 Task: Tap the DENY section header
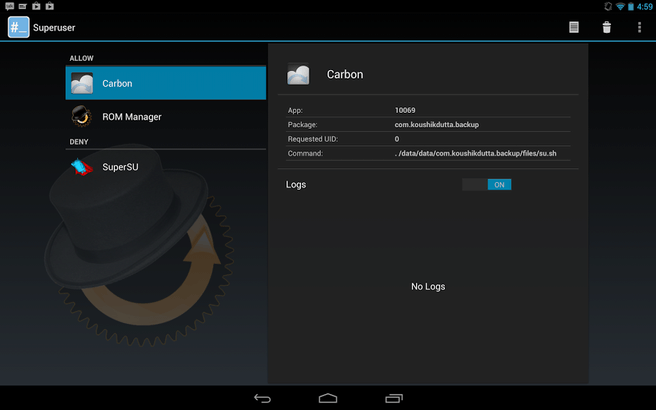(79, 142)
